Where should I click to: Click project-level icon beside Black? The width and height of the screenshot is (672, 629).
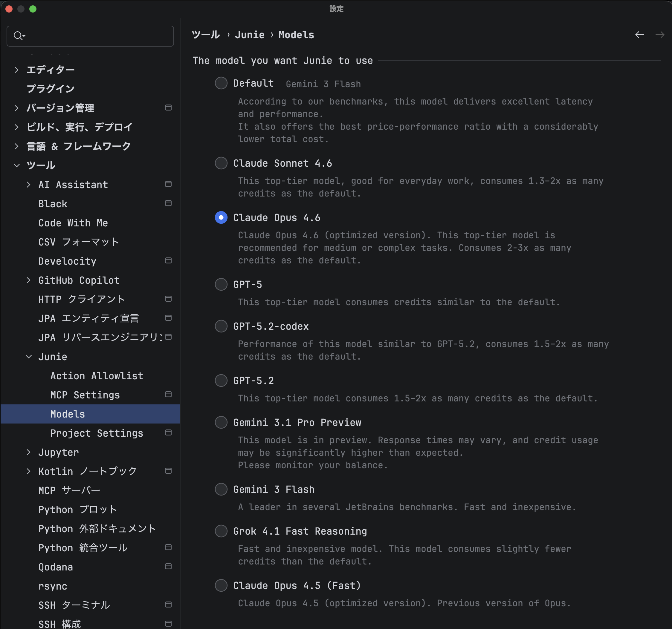point(168,203)
